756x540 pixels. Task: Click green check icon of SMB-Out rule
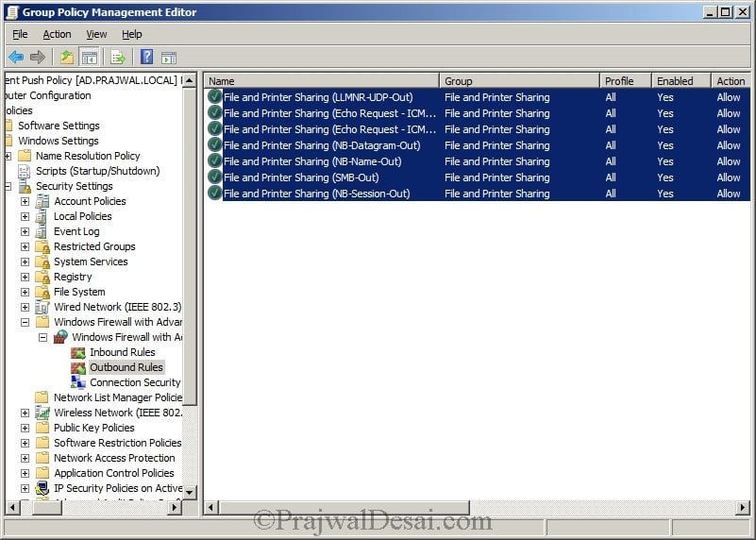point(214,177)
